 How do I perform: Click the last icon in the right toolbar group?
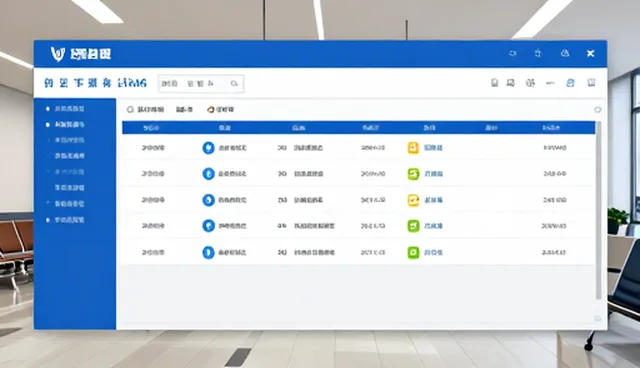point(591,83)
